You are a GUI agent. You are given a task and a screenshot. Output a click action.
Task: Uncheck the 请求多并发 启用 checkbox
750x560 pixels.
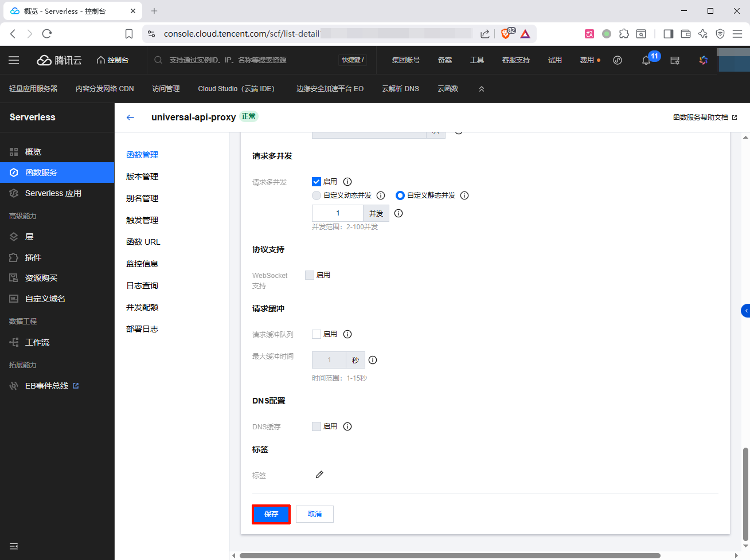tap(317, 182)
